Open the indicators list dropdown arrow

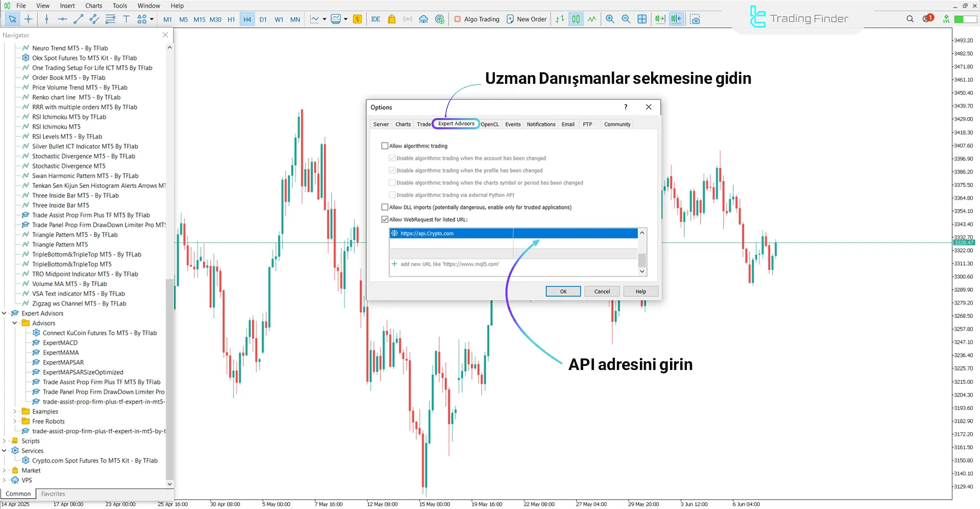pyautogui.click(x=324, y=19)
